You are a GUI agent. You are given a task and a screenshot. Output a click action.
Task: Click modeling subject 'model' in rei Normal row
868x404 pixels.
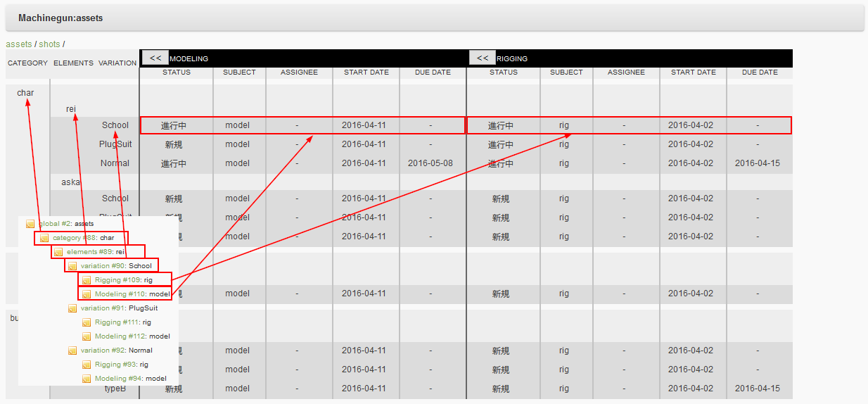238,163
